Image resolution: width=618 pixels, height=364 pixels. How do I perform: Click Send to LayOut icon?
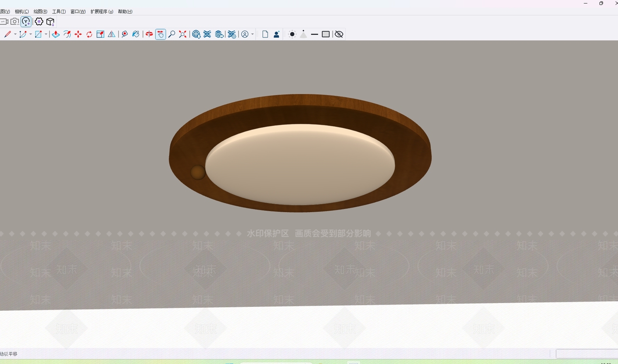(219, 34)
